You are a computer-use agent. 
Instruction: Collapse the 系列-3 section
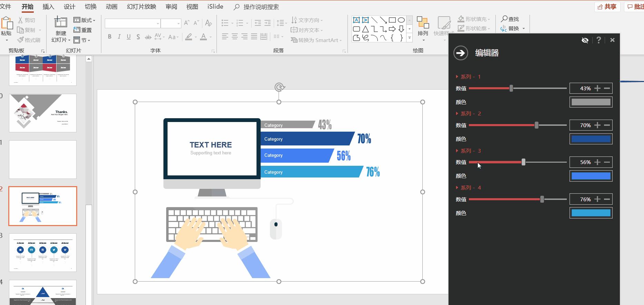tap(457, 151)
